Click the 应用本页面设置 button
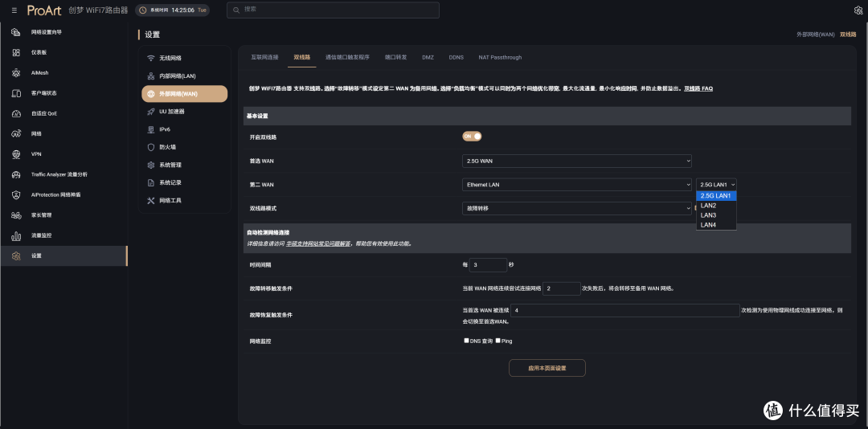Image resolution: width=868 pixels, height=429 pixels. (547, 368)
